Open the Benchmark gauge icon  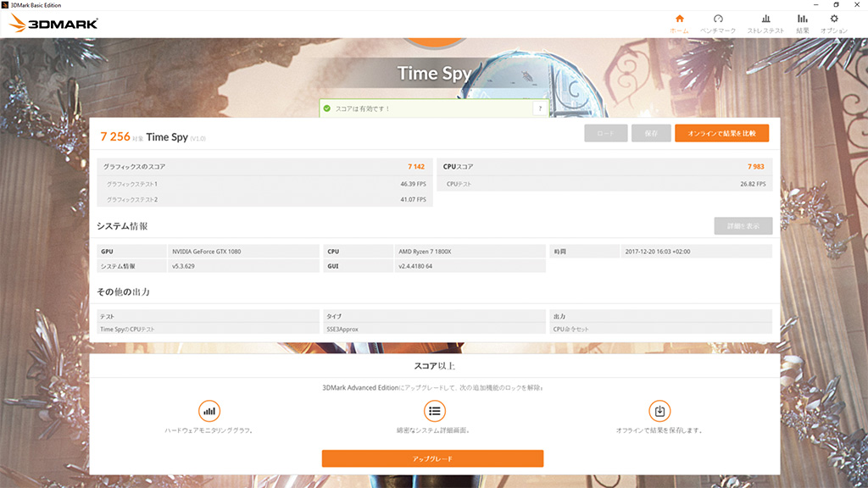[x=718, y=19]
